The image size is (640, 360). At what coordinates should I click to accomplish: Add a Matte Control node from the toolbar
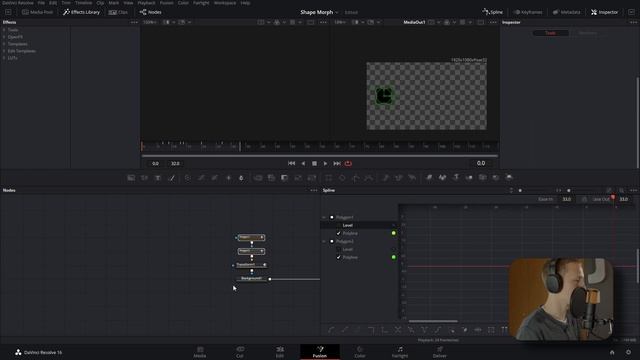[x=284, y=178]
